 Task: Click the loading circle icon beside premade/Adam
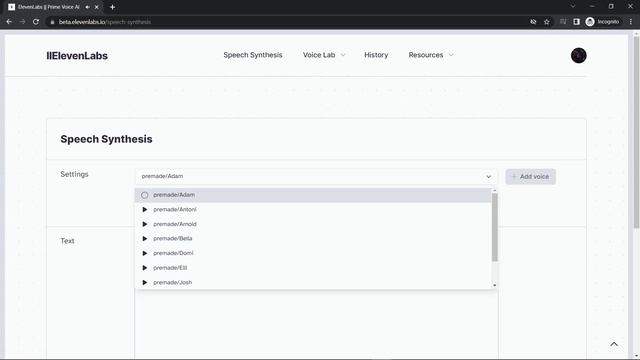144,195
